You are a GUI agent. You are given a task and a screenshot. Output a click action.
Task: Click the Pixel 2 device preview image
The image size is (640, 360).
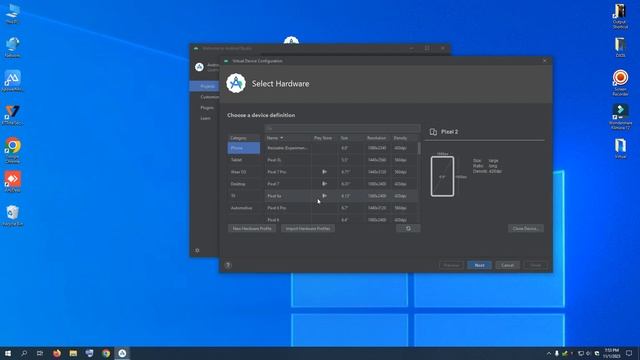442,176
